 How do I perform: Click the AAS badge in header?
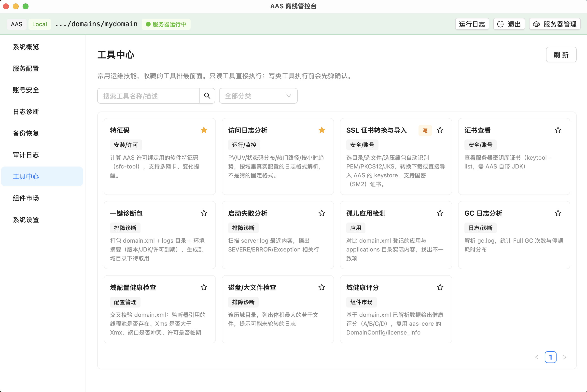point(16,24)
